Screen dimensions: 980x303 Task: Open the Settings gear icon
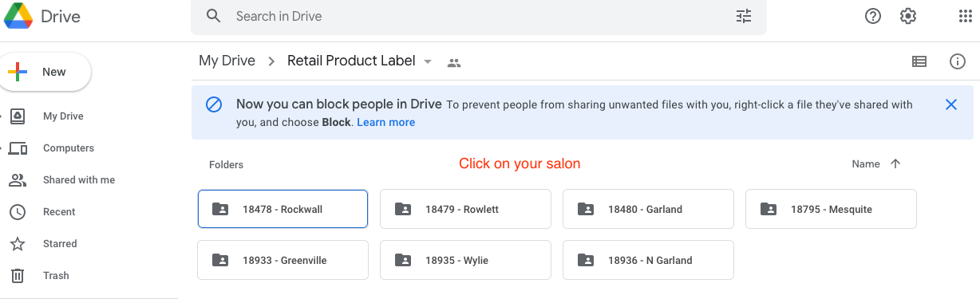tap(907, 16)
